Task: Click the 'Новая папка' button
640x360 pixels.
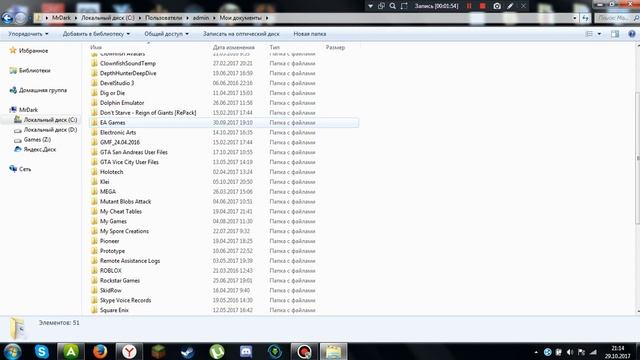Action: (309, 34)
